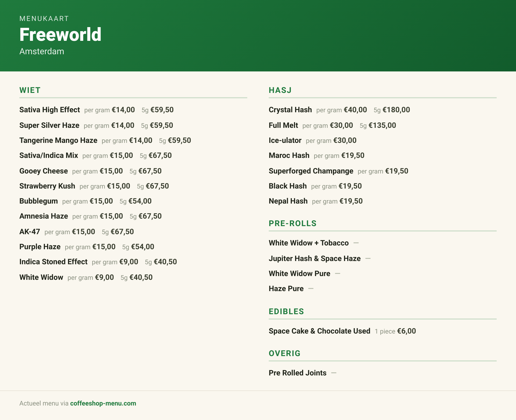Click the 'Actueel menu via' footer text
Screen dimensions: 516x420
(x=44, y=403)
